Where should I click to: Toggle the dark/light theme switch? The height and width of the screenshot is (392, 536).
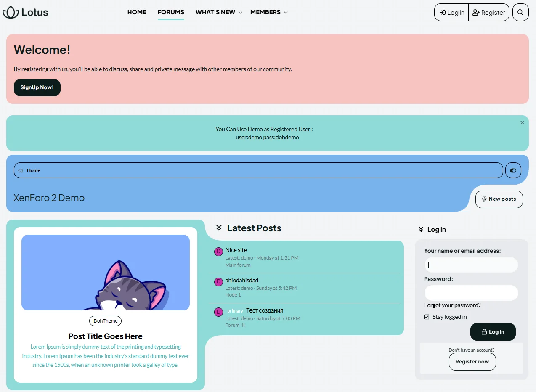coord(513,170)
